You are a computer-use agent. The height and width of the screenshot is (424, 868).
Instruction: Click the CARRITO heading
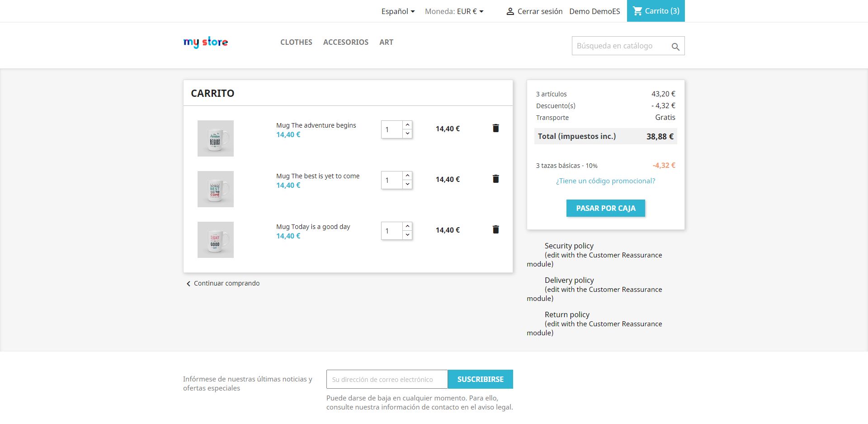212,93
